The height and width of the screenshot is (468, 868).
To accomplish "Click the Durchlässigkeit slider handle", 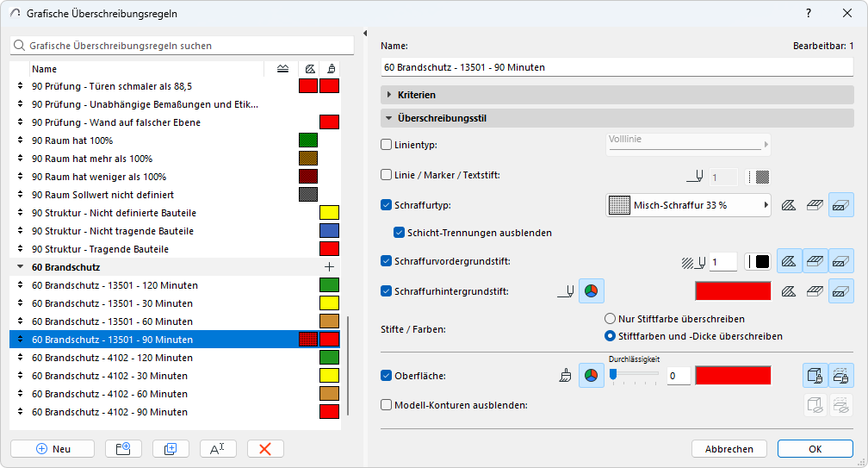I will click(x=613, y=375).
